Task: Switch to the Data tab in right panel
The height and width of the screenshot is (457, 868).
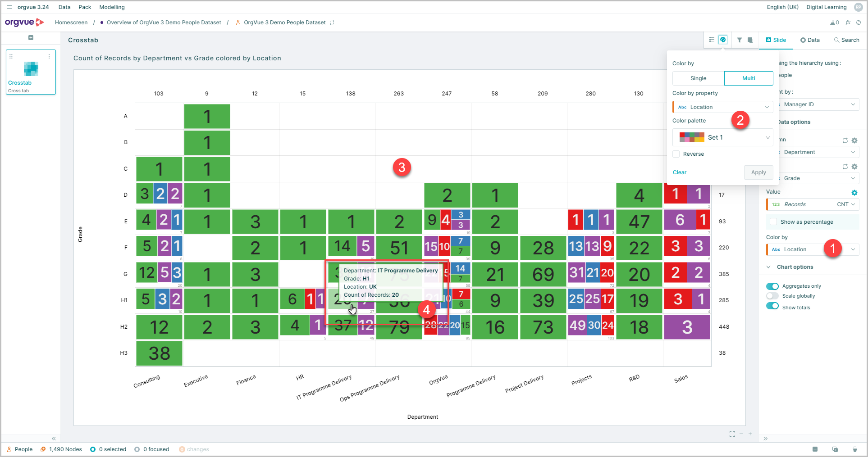Action: 810,40
